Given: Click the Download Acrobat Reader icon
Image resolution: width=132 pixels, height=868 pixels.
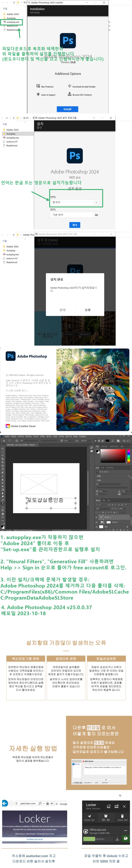Looking at the screenshot, I should 70,86.
